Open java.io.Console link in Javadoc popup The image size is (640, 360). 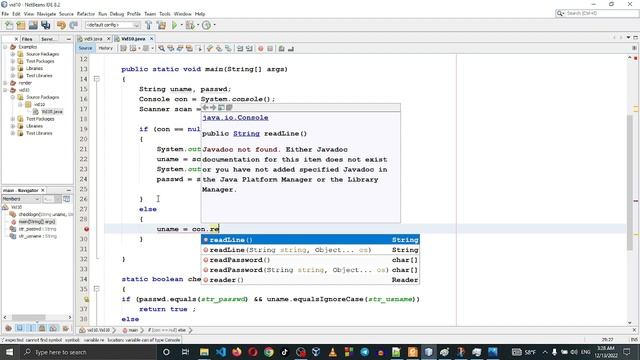[x=236, y=118]
